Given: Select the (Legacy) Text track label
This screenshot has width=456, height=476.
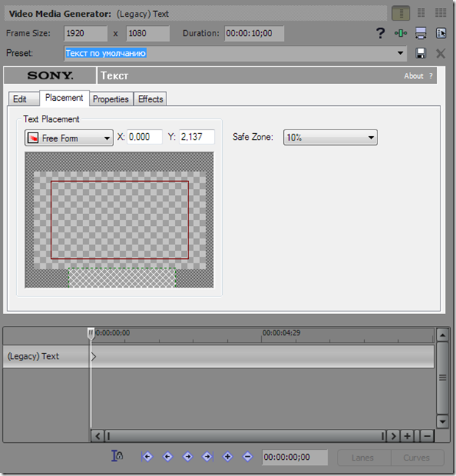Looking at the screenshot, I should click(33, 356).
